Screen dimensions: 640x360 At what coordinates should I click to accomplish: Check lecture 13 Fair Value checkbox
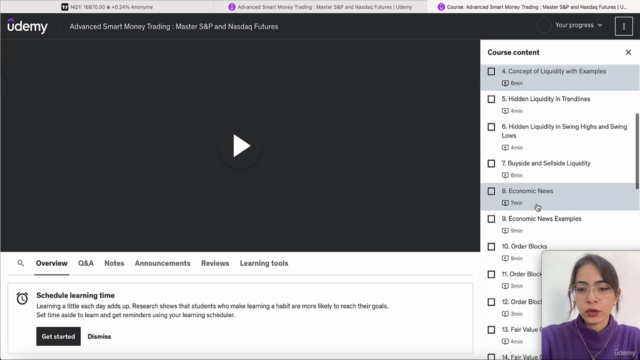[491, 330]
